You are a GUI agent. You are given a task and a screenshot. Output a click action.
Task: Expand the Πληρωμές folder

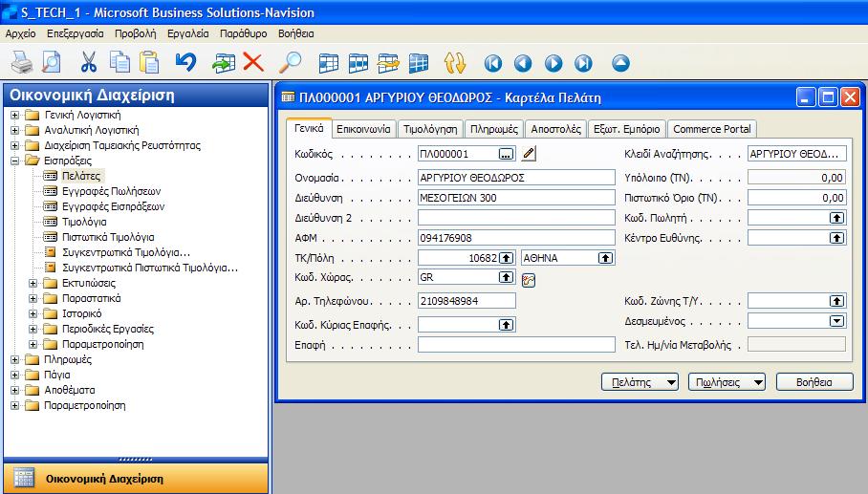click(14, 359)
